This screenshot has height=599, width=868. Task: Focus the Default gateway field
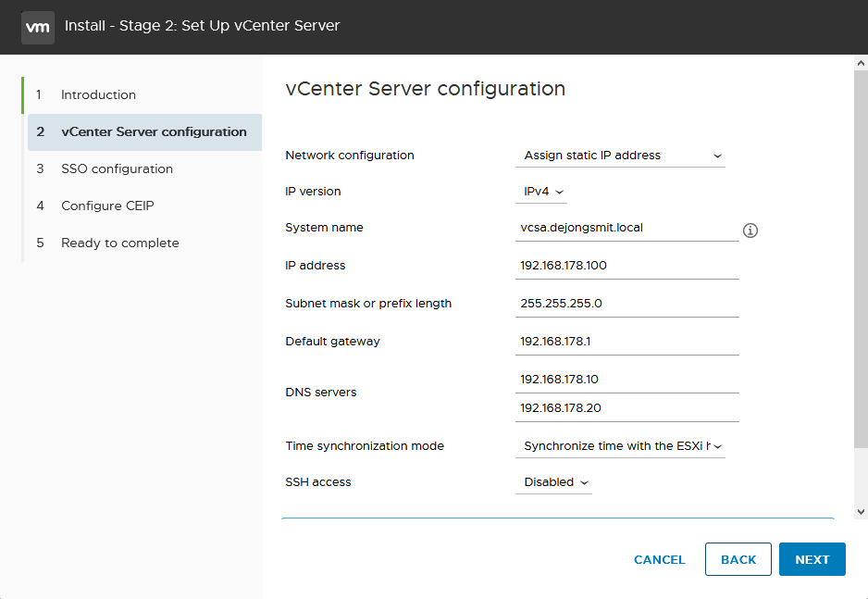627,342
